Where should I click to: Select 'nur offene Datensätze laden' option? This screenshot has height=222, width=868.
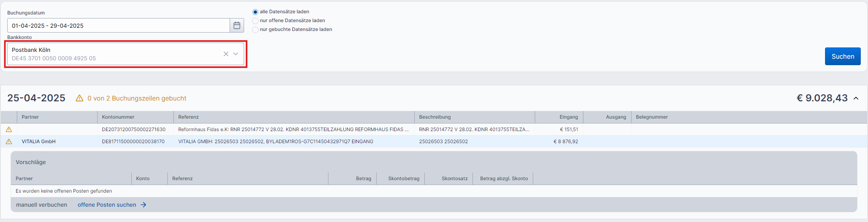pos(255,21)
